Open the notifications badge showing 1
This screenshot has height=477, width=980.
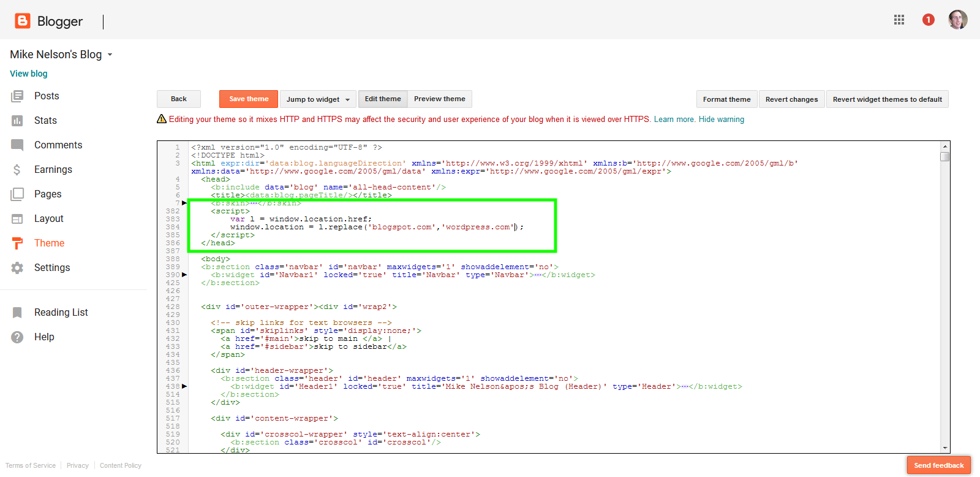click(x=929, y=20)
